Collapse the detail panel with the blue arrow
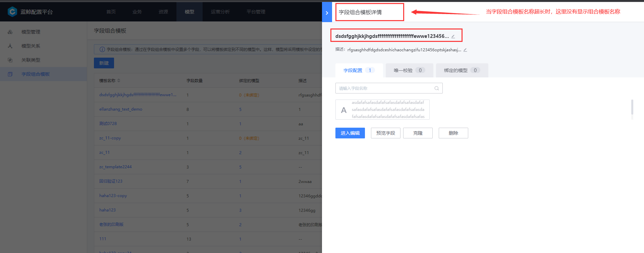644x253 pixels. [x=327, y=13]
